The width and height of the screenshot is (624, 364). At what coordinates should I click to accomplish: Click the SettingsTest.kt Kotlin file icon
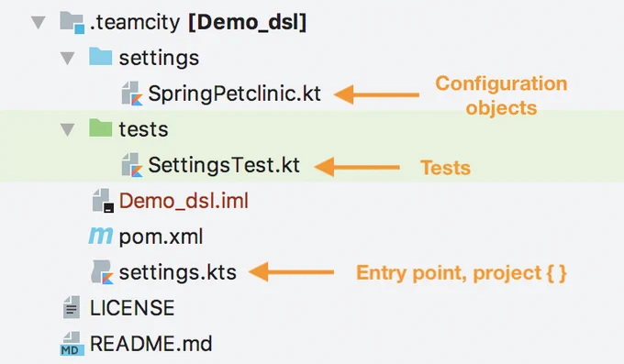(x=132, y=165)
